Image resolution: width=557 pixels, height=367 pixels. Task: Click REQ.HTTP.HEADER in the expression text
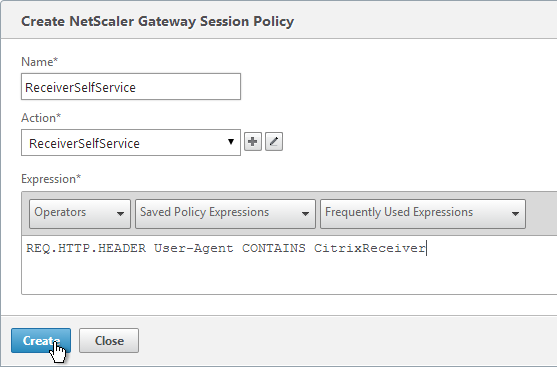coord(86,248)
